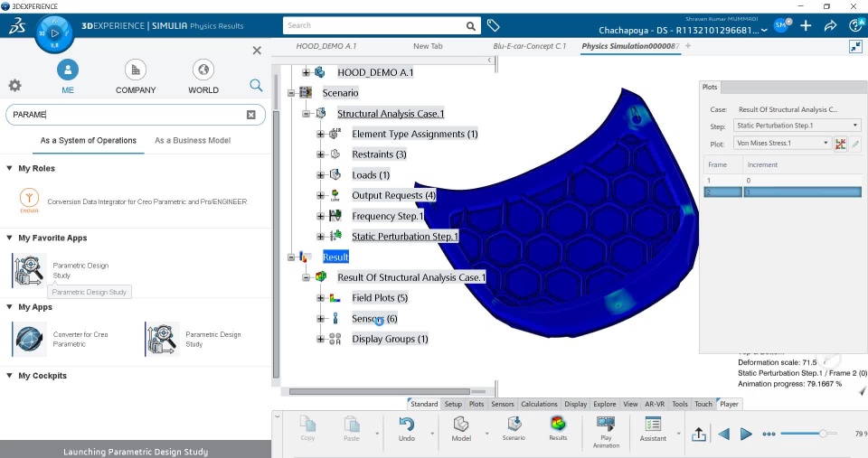Open the Step dropdown Static Perturbation Step.1
The height and width of the screenshot is (458, 868).
[797, 126]
